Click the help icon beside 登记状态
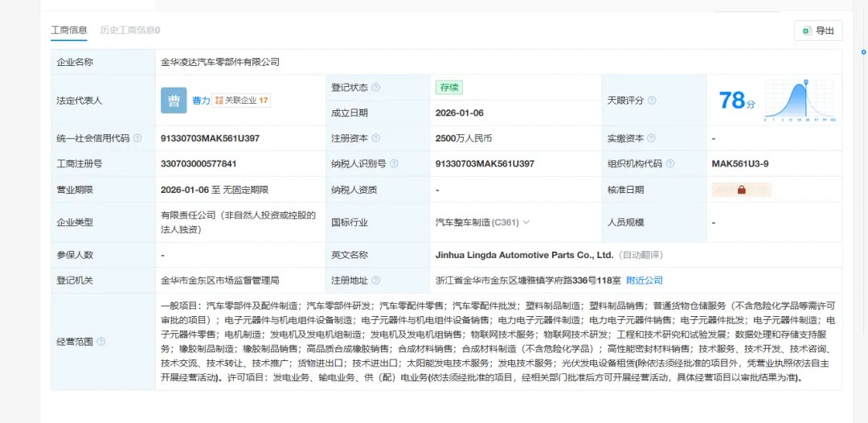868x423 pixels. 375,88
